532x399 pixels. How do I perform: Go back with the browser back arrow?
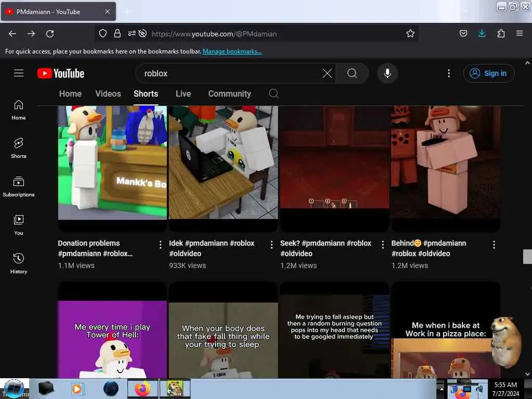12,34
